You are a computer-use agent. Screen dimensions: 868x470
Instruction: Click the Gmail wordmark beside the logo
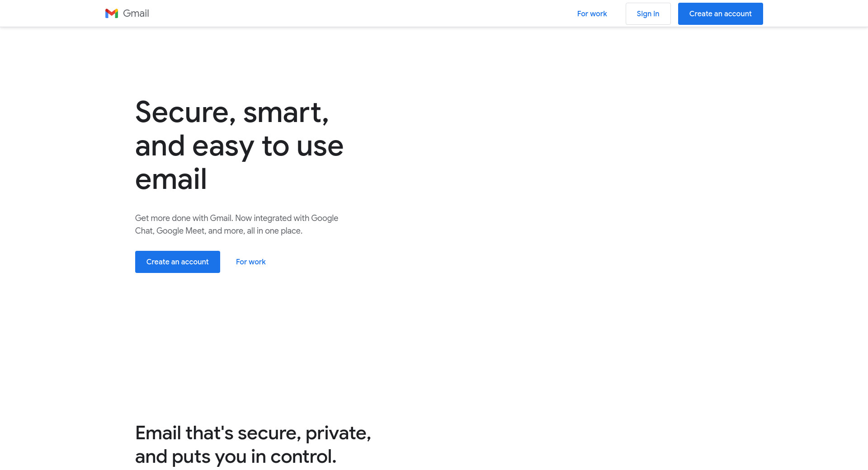(x=136, y=14)
